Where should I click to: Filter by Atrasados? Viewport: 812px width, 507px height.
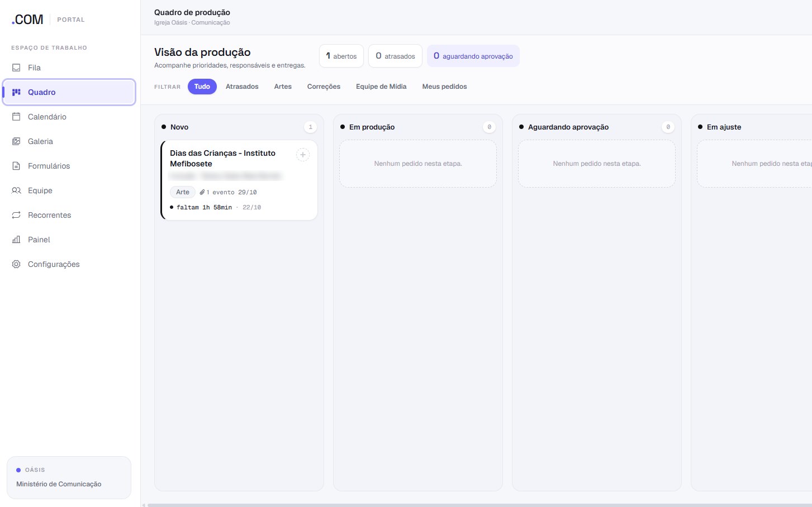tap(242, 87)
